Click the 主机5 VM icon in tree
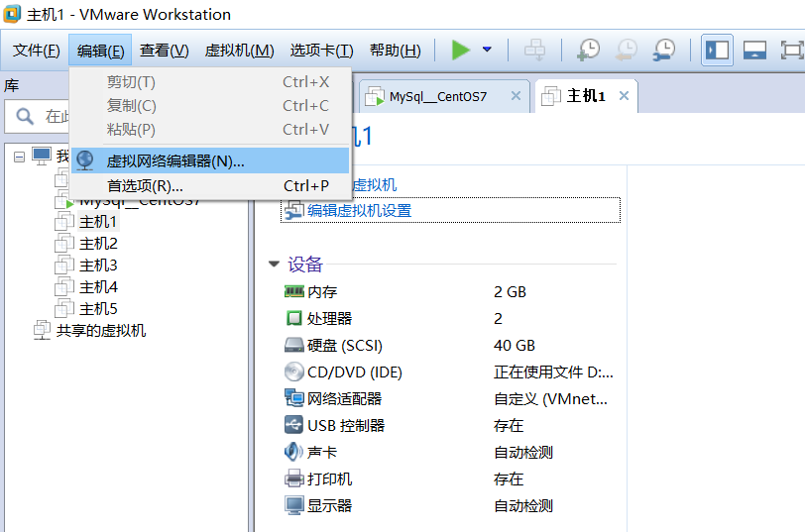The width and height of the screenshot is (805, 532). (64, 309)
